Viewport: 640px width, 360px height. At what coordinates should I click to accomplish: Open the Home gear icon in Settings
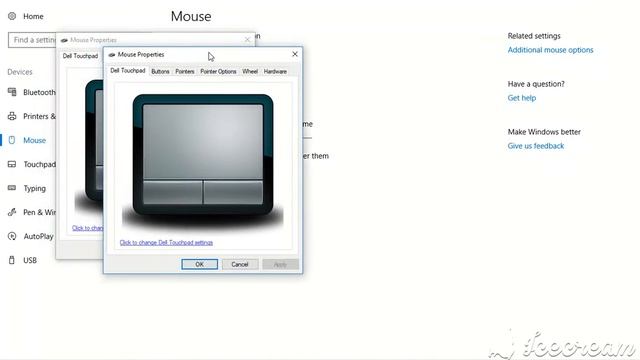12,16
